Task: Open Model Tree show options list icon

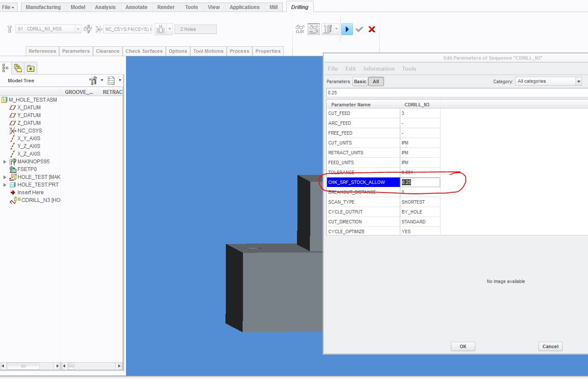Action: [111, 81]
